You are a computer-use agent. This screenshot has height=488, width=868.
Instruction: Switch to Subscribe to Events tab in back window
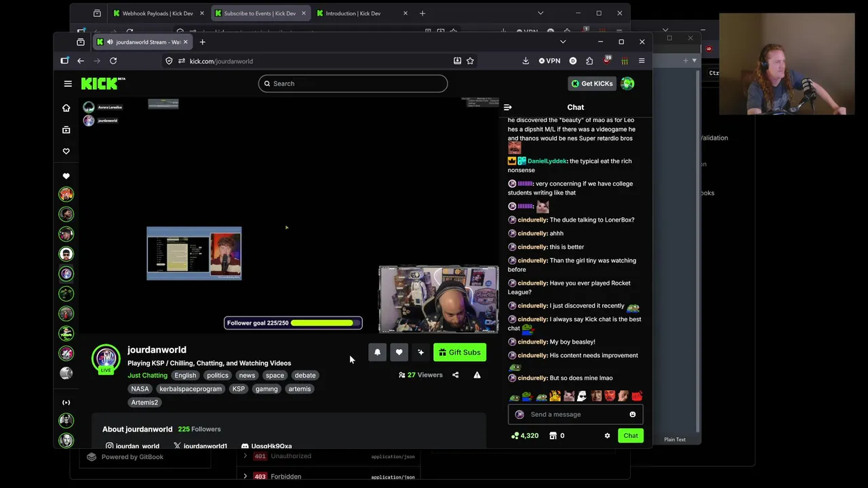pyautogui.click(x=260, y=13)
